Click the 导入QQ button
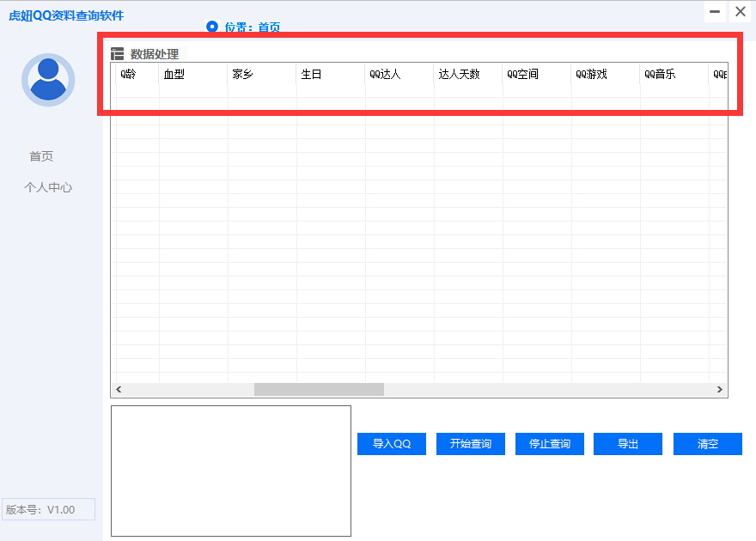The image size is (756, 541). tap(392, 444)
